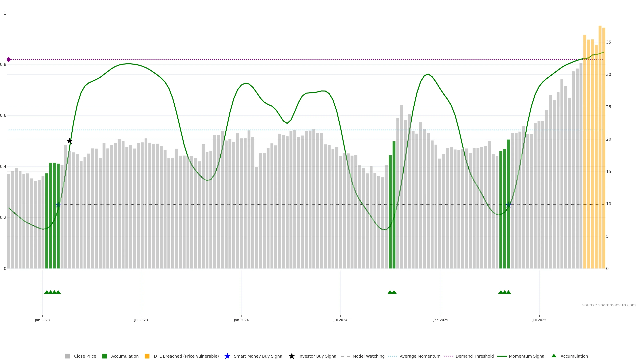The image size is (644, 362).
Task: Toggle Close Price legend entry
Action: 85,356
